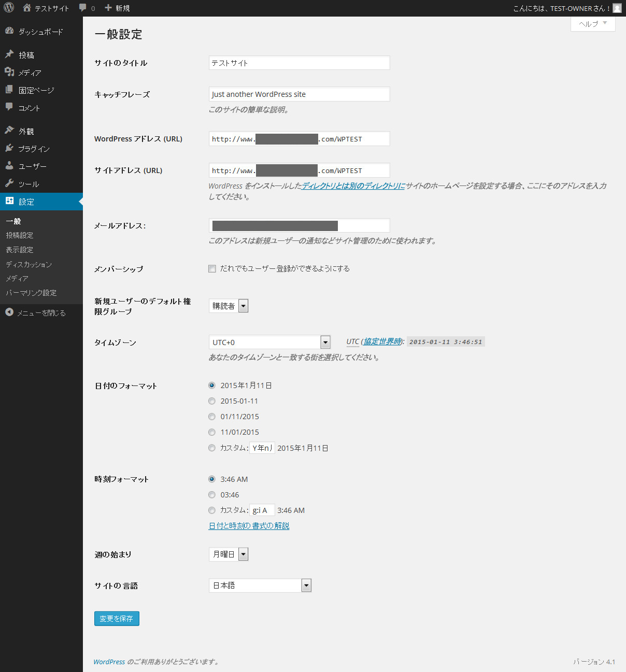Click the キャッチフレーズ input field
This screenshot has width=626, height=672.
point(300,94)
